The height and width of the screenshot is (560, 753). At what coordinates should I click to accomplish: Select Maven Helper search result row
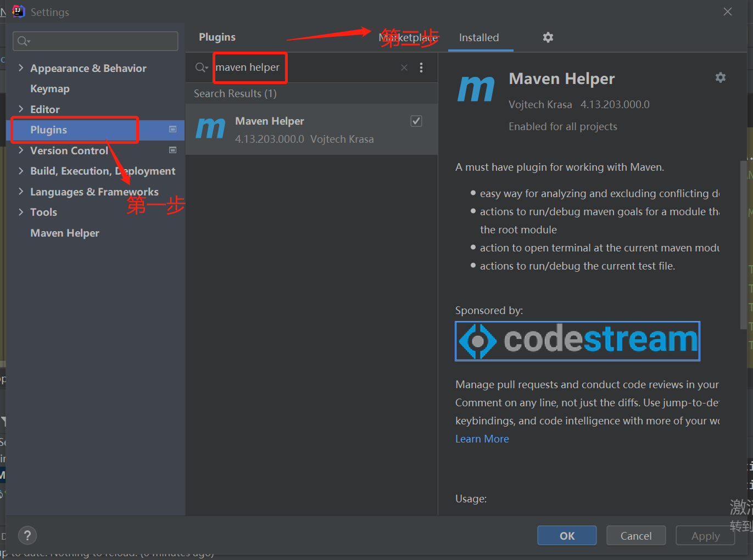click(311, 130)
